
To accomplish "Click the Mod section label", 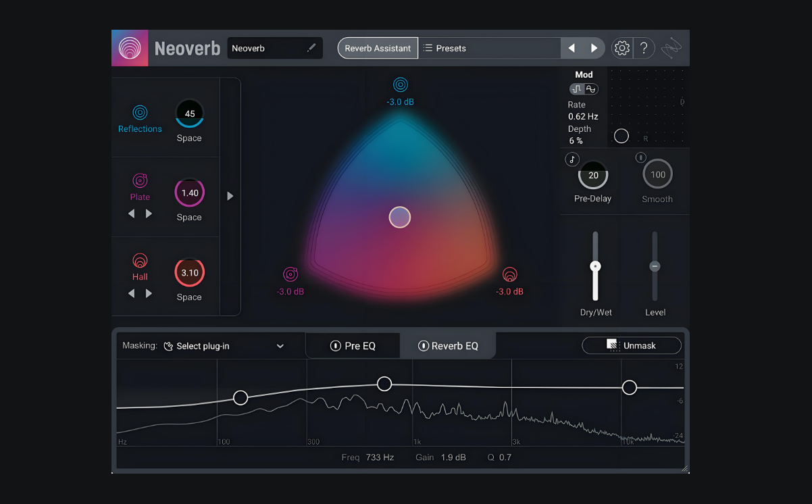I will point(584,75).
